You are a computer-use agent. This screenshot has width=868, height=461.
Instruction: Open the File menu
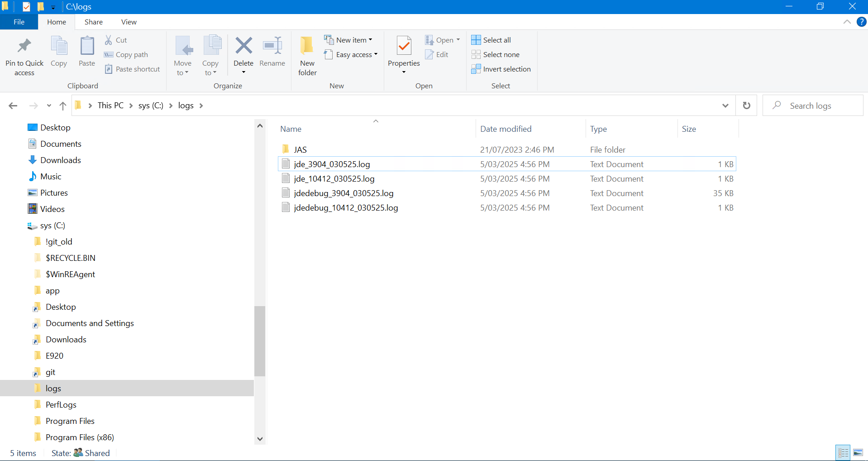[x=19, y=22]
